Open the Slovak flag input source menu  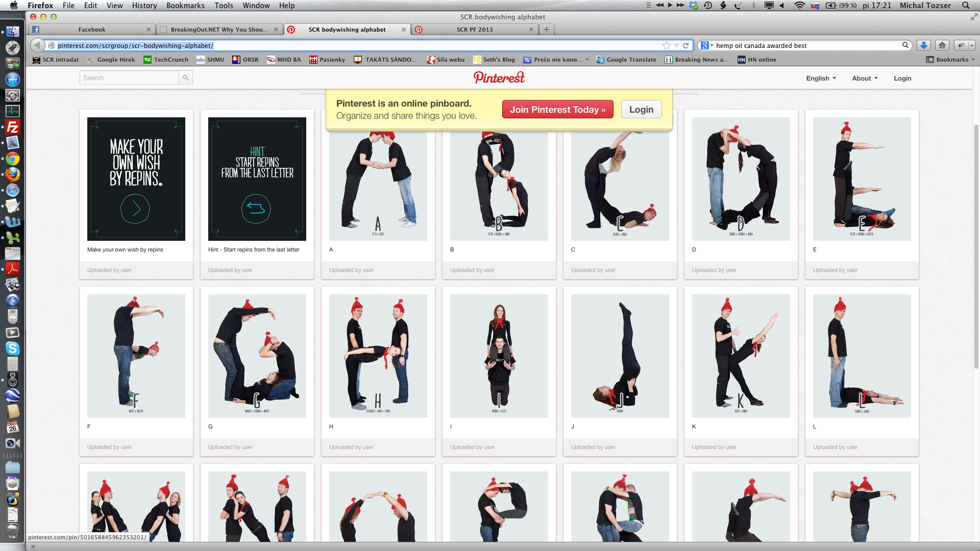coord(815,5)
